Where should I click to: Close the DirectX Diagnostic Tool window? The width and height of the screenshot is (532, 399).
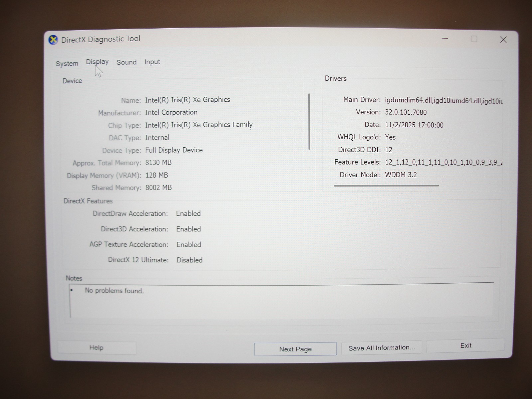[503, 40]
